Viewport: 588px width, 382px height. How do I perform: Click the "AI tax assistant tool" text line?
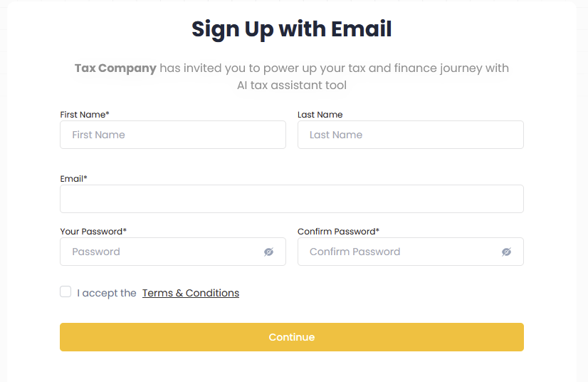click(292, 86)
